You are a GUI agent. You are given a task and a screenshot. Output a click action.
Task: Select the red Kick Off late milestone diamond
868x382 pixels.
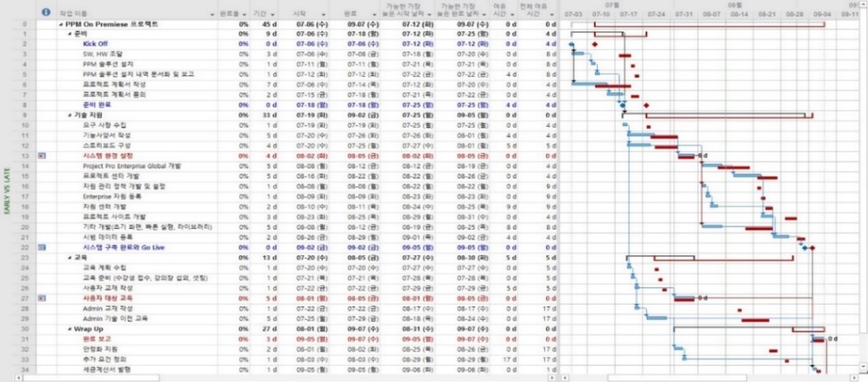pyautogui.click(x=595, y=45)
